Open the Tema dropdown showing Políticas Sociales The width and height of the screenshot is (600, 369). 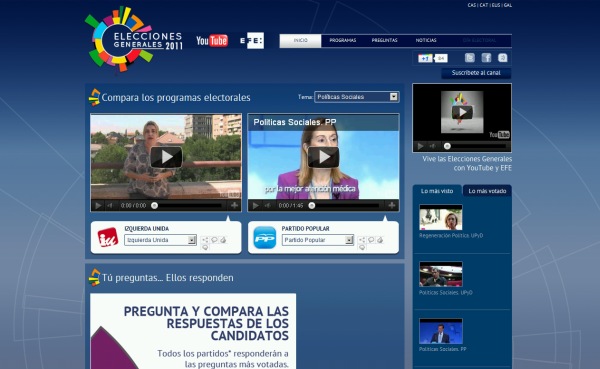pos(357,97)
